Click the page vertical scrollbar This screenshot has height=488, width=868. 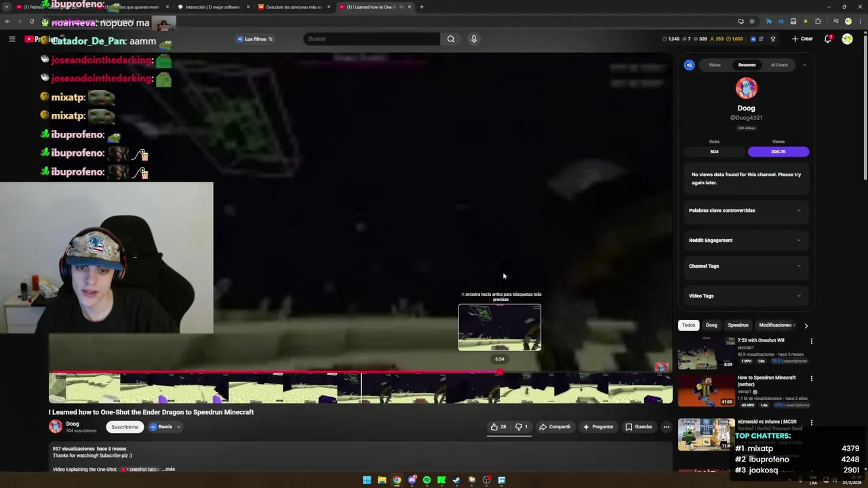pos(865,108)
